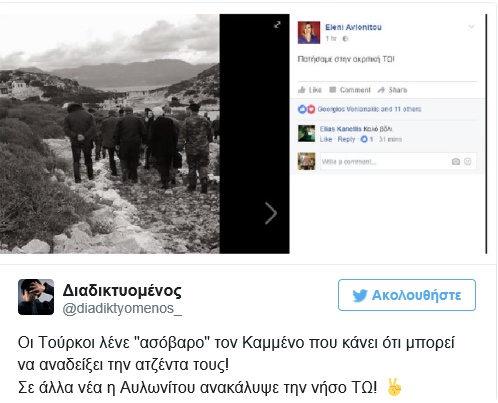
Task: Click the Comment button on the post
Action: tap(350, 90)
